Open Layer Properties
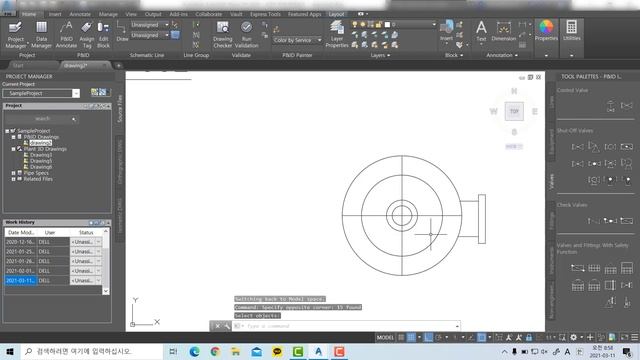640x360 pixels. click(337, 35)
